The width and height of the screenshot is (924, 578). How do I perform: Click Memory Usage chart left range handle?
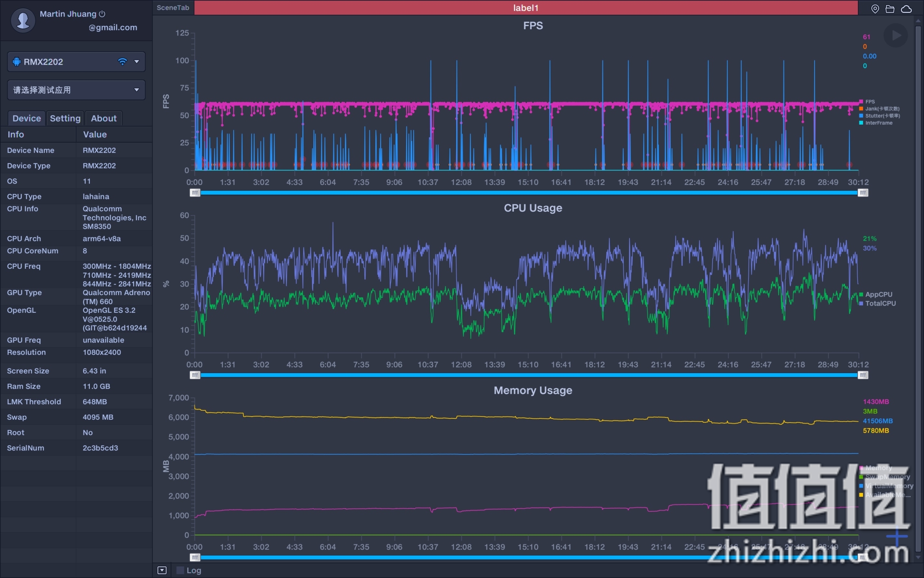click(195, 557)
